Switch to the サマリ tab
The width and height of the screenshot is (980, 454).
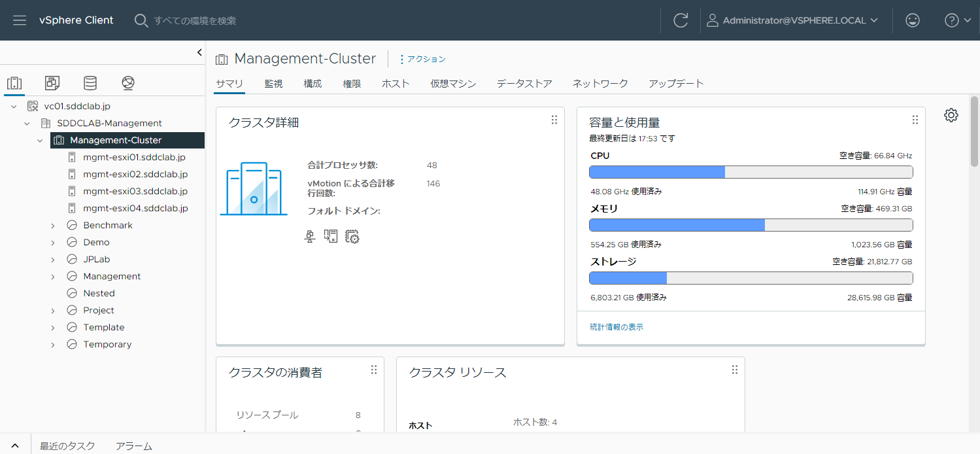[x=229, y=84]
